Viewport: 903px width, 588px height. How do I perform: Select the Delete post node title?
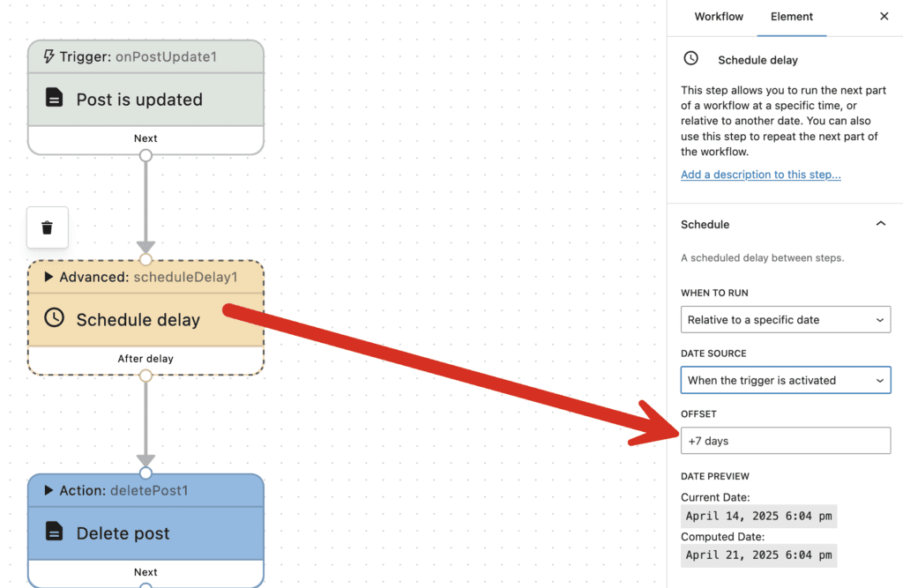click(123, 532)
